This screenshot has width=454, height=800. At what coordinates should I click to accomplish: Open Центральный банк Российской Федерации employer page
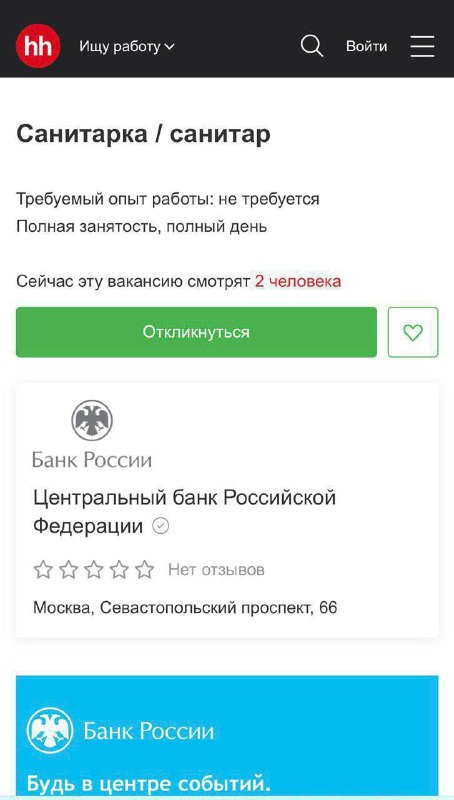(185, 511)
